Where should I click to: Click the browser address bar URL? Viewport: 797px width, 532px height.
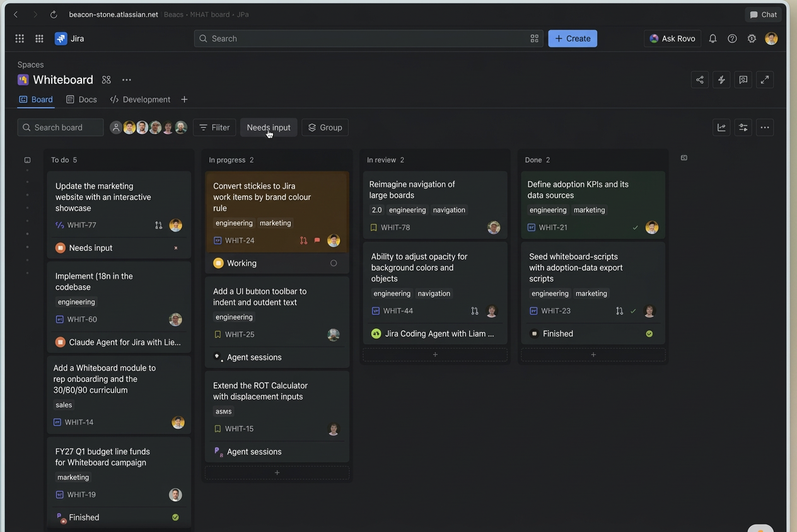pyautogui.click(x=113, y=14)
